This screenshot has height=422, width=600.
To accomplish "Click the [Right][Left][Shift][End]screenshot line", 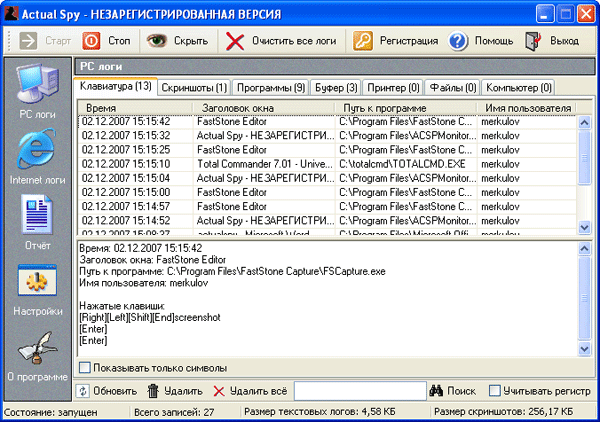I will [150, 318].
